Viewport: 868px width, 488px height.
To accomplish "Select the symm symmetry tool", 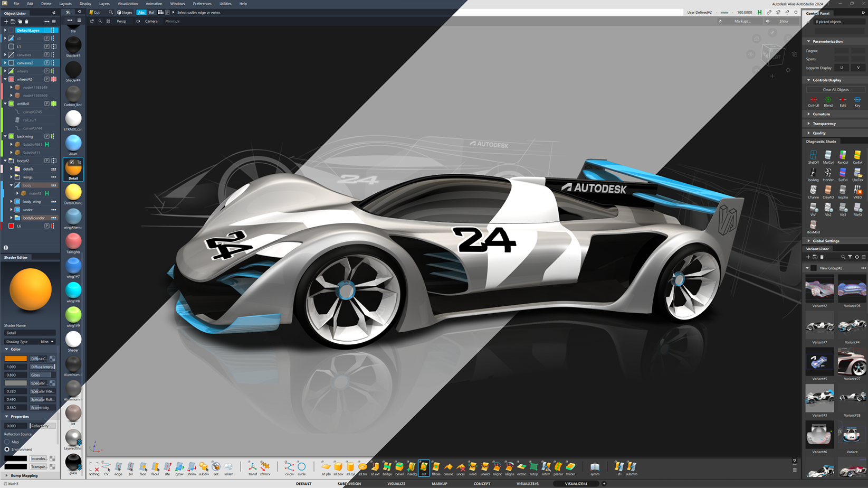I will (595, 468).
